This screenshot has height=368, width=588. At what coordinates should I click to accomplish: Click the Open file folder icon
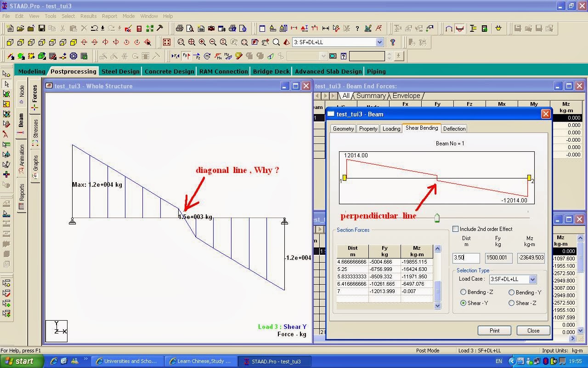(x=20, y=29)
